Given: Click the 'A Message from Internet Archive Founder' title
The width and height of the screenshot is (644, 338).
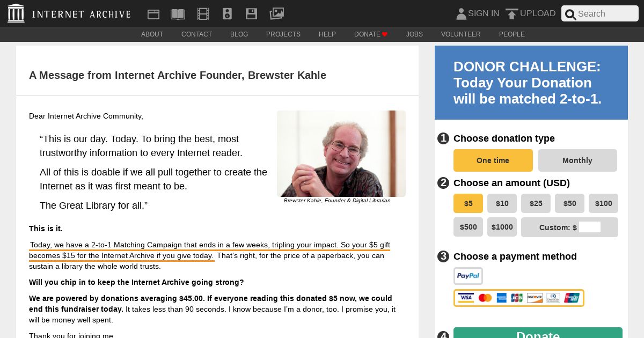Looking at the screenshot, I should tap(178, 75).
